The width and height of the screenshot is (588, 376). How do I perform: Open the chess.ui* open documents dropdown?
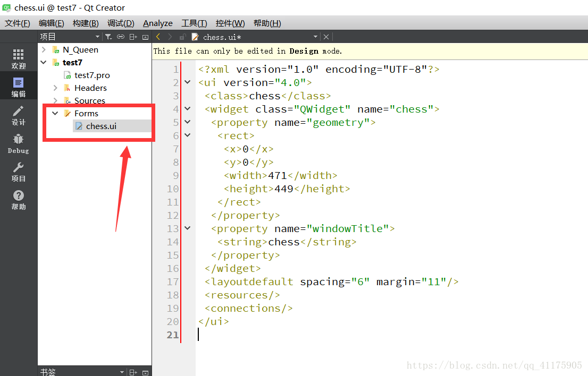click(x=315, y=37)
